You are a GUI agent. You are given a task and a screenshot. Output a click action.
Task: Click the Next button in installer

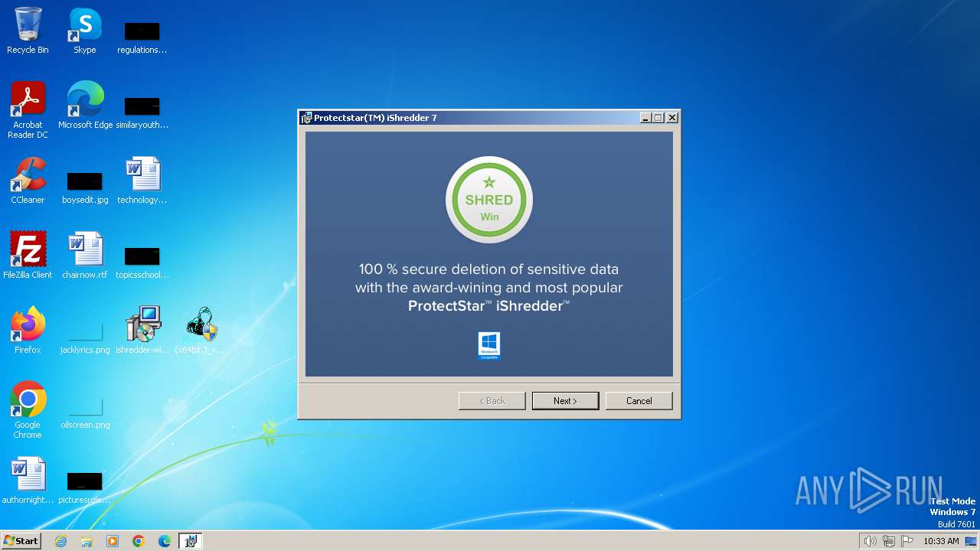click(565, 401)
